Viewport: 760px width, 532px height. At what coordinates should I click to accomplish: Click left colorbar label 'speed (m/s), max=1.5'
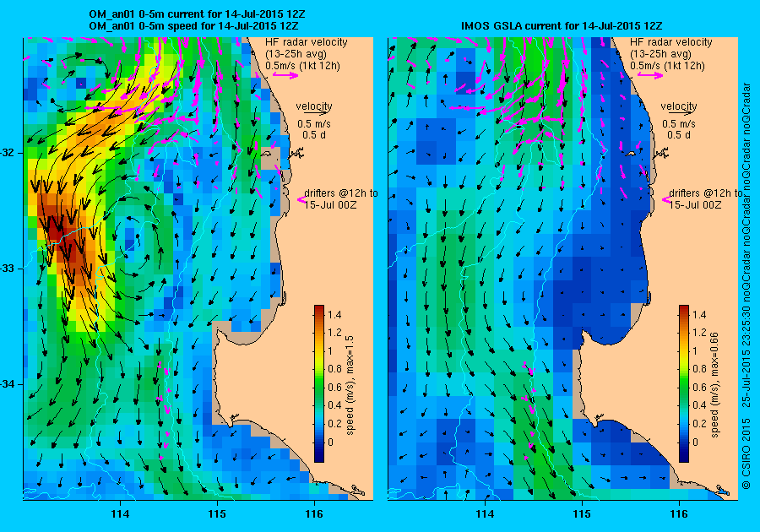coord(350,385)
